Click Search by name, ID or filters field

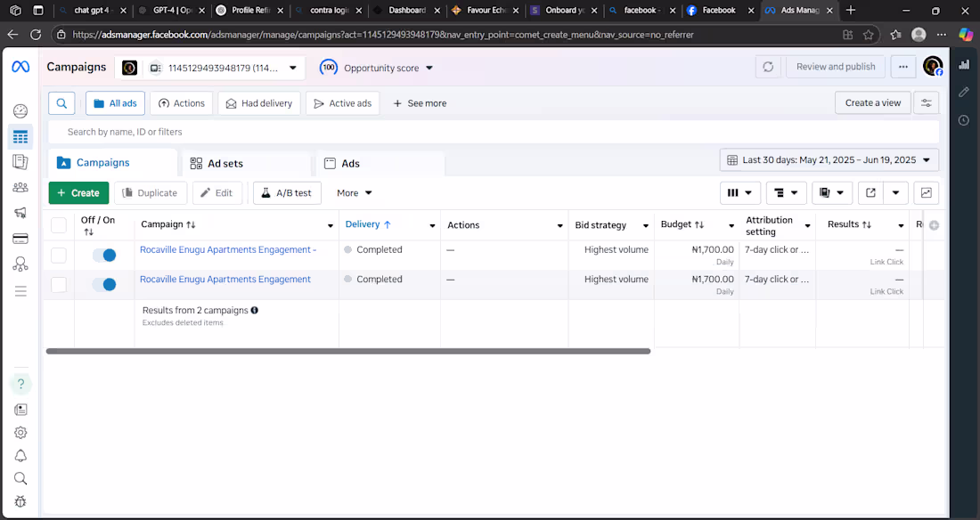tap(494, 132)
